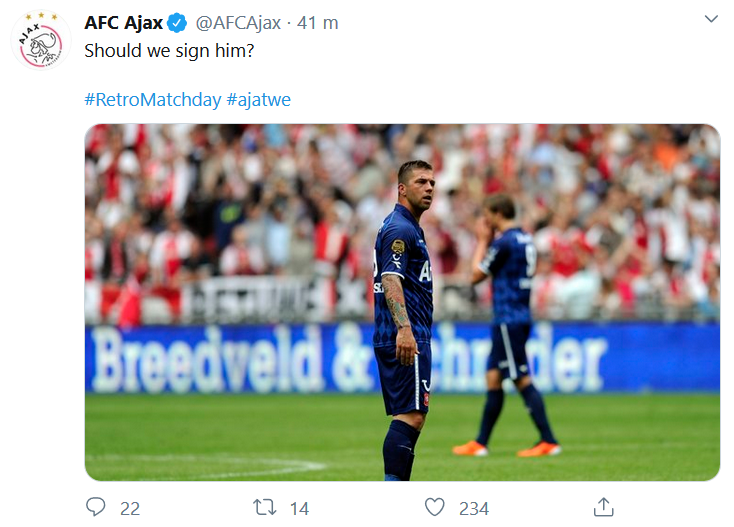The height and width of the screenshot is (527, 734).
Task: Open the #RetroMatchday hashtag
Action: click(152, 100)
